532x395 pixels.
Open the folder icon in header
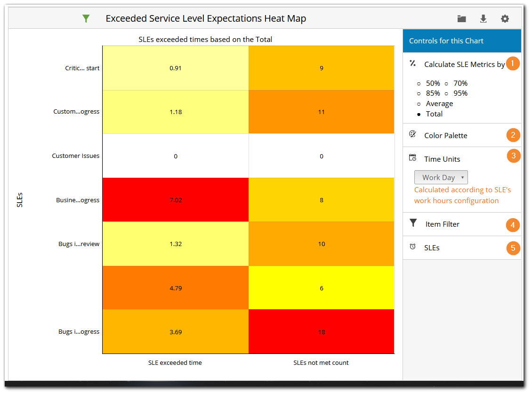pos(461,19)
